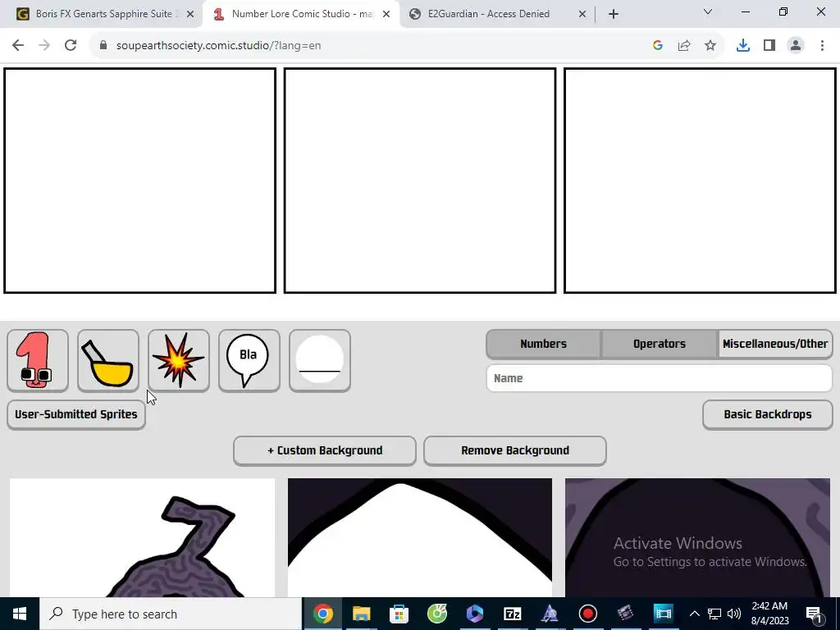Open Chrome from the taskbar
The image size is (840, 630).
click(x=323, y=614)
